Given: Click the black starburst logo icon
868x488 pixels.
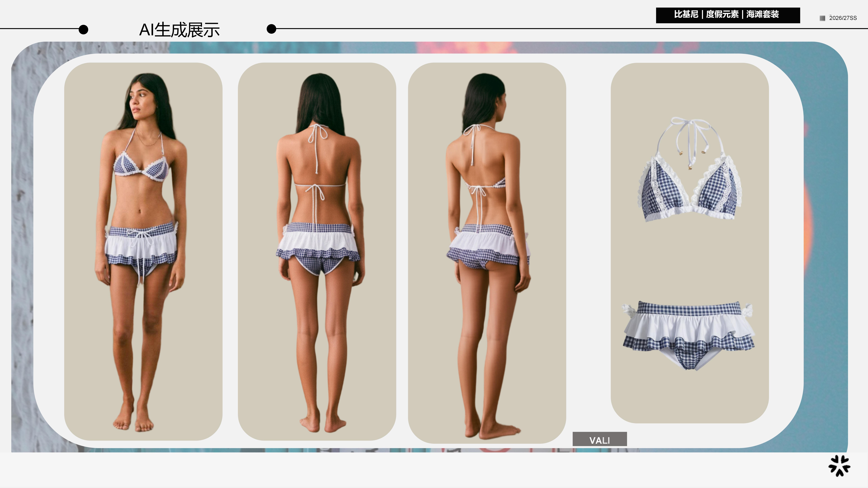Looking at the screenshot, I should (839, 466).
